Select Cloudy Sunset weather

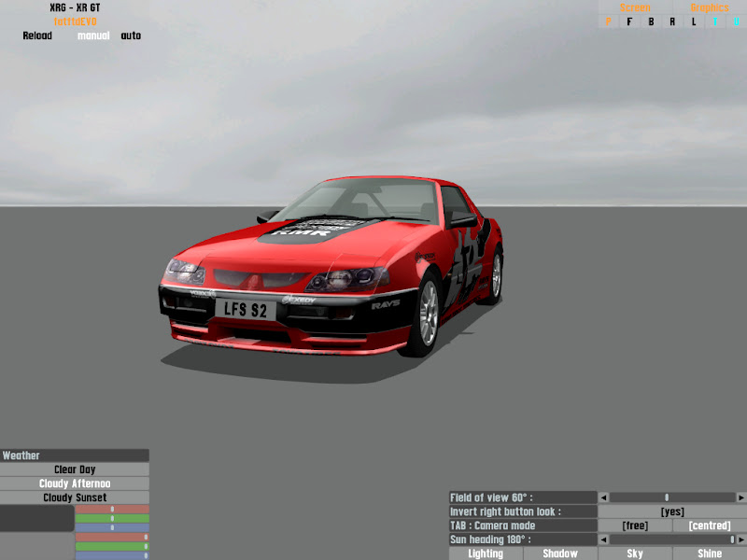coord(75,497)
